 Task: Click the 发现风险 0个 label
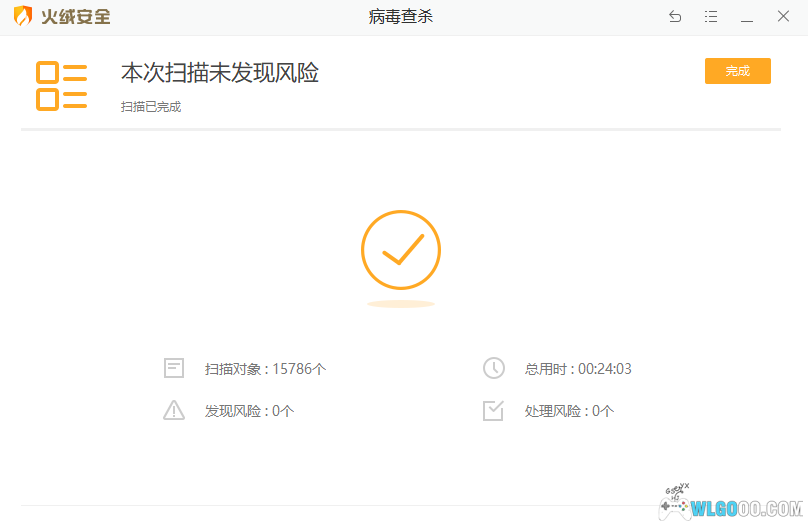pyautogui.click(x=249, y=411)
